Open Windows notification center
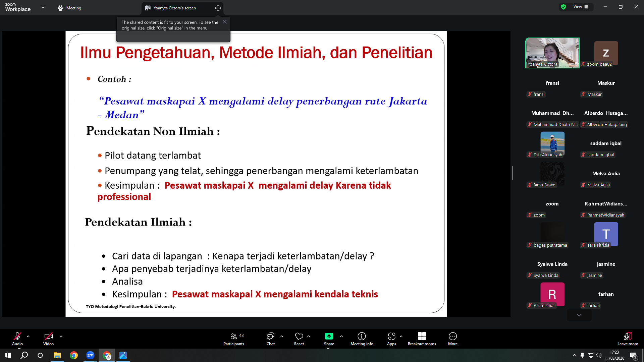 point(634,355)
